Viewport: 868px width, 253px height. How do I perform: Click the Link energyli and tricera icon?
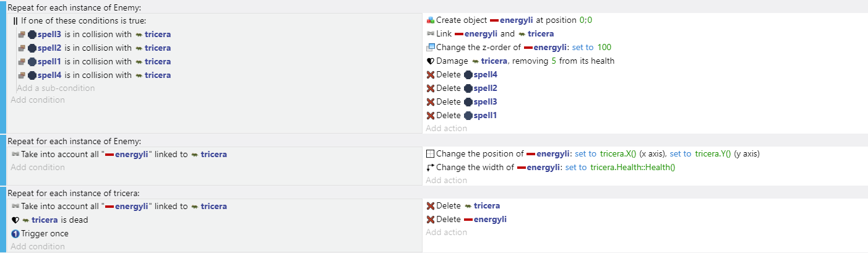coord(431,34)
